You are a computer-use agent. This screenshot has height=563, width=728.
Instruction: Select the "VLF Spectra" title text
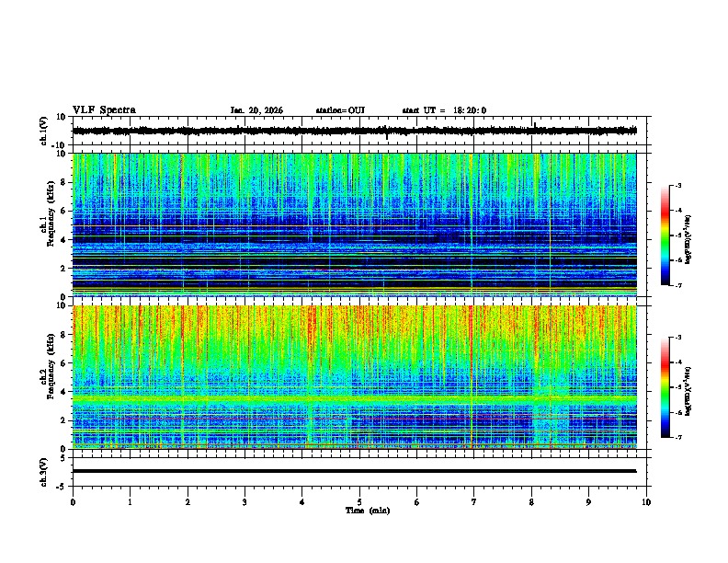[104, 110]
